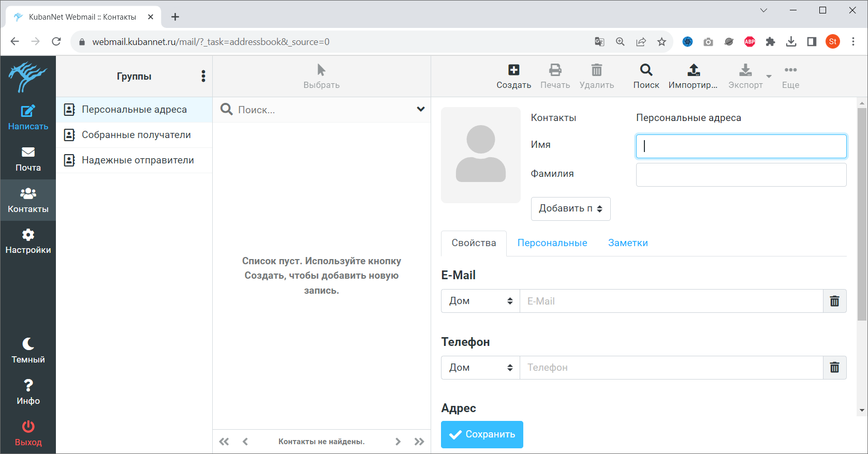The height and width of the screenshot is (454, 868).
Task: Click the browser address bar URL
Action: coord(211,42)
